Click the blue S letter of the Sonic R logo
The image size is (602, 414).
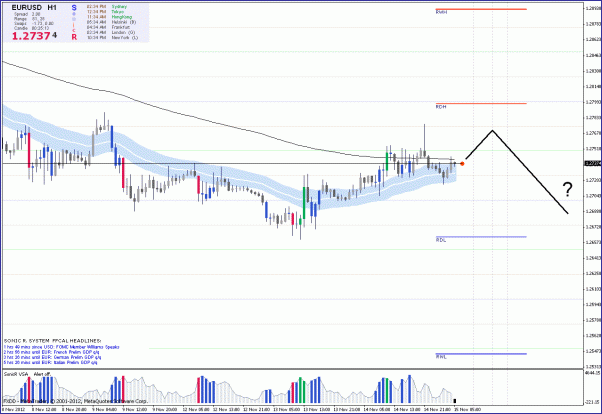[74, 8]
